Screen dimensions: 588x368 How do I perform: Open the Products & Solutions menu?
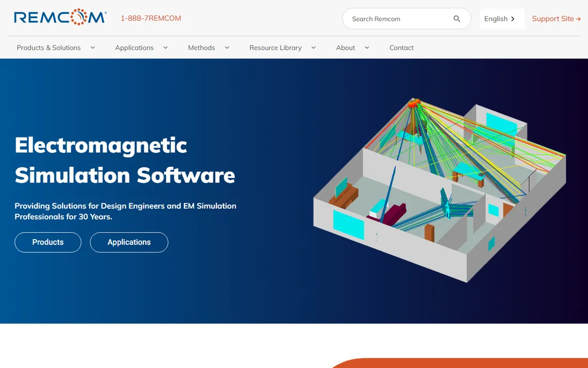coord(49,48)
